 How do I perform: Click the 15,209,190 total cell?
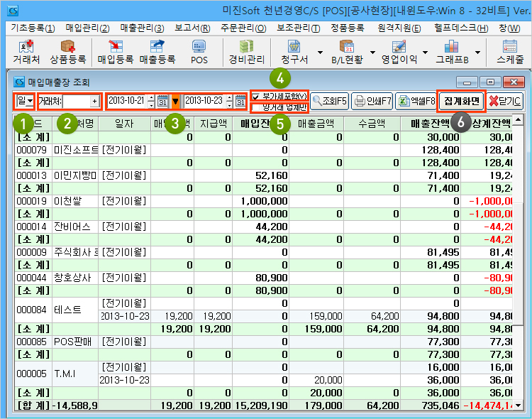(x=260, y=406)
